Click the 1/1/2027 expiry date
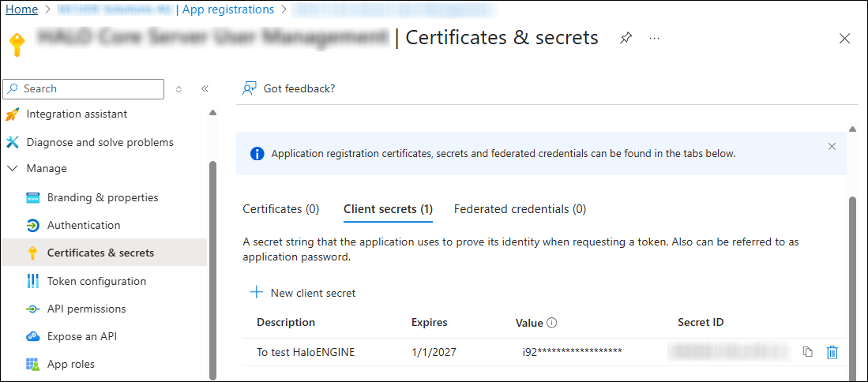 pos(434,352)
